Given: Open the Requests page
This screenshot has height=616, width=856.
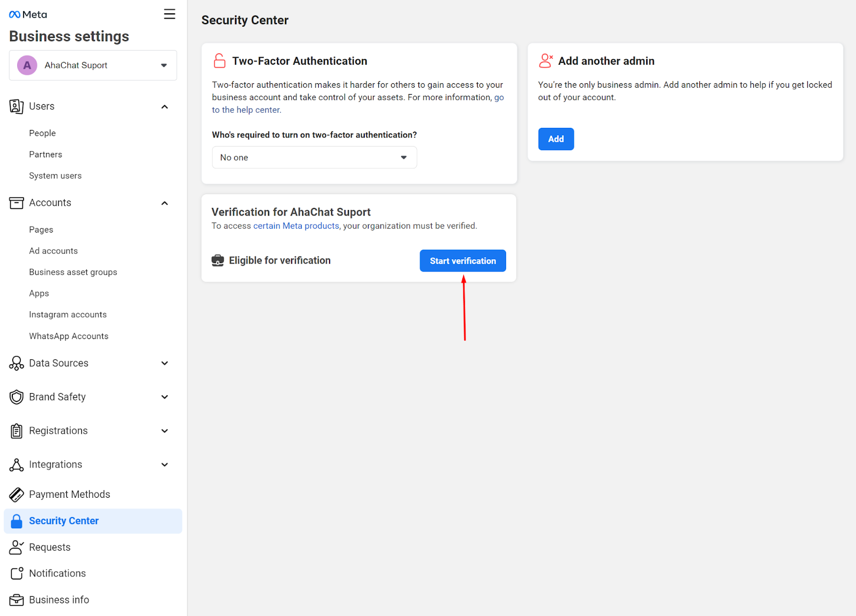Looking at the screenshot, I should (50, 548).
